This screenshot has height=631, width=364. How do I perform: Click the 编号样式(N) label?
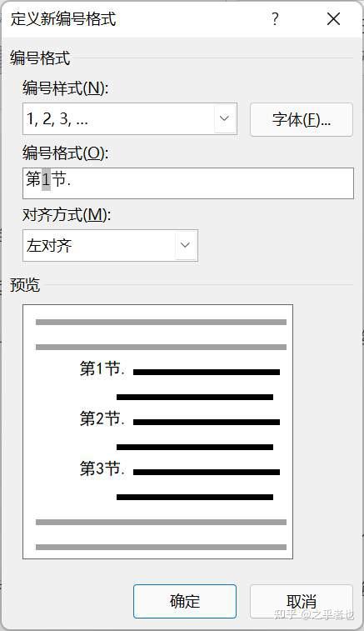pyautogui.click(x=65, y=88)
